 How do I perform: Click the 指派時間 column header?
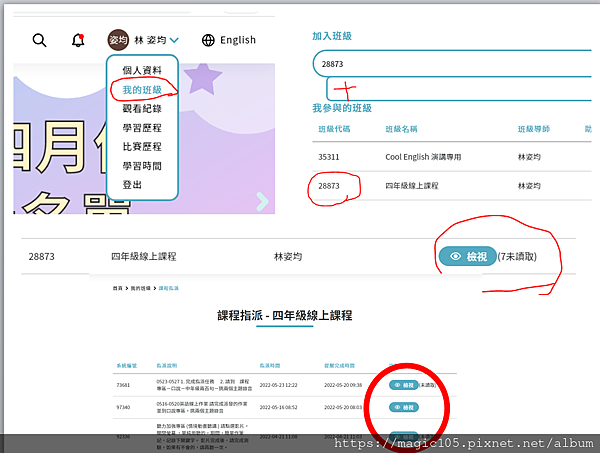coord(270,365)
